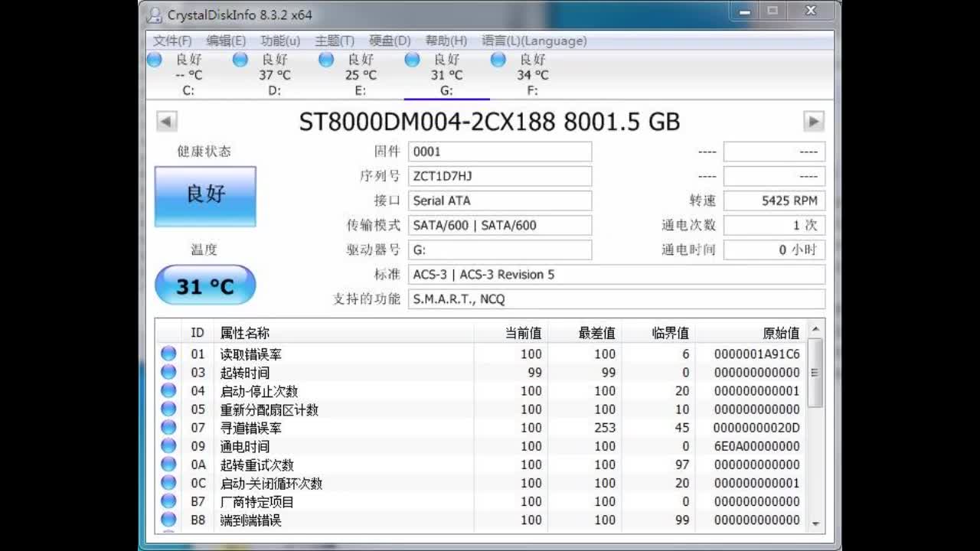Click status orb for 01 读取错误率
The height and width of the screenshot is (551, 980).
(168, 354)
